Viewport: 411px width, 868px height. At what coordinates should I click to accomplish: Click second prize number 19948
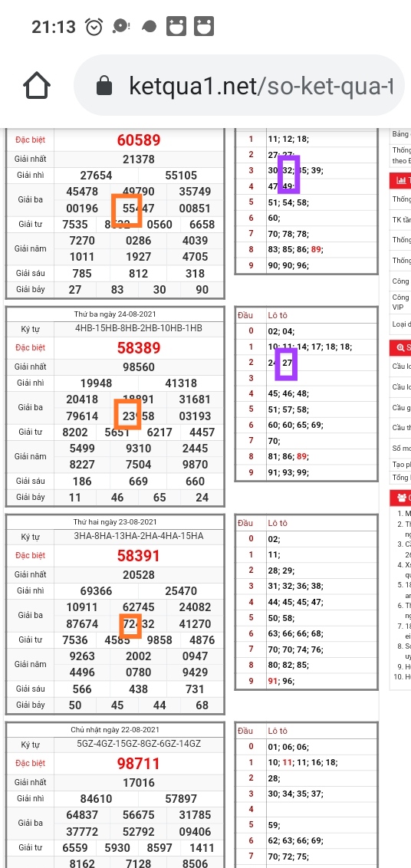pyautogui.click(x=96, y=383)
